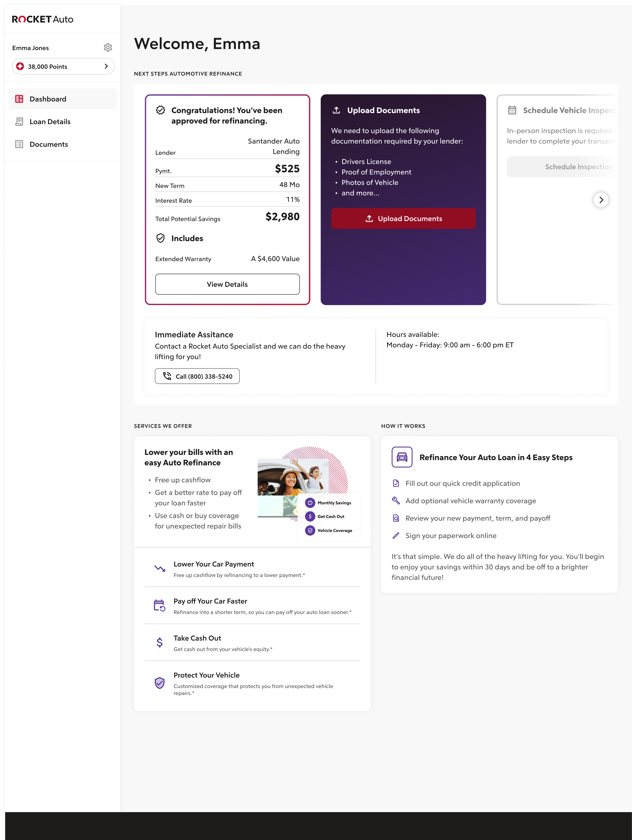632x840 pixels.
Task: Click the Take Cash Out dollar icon
Action: coord(160,643)
